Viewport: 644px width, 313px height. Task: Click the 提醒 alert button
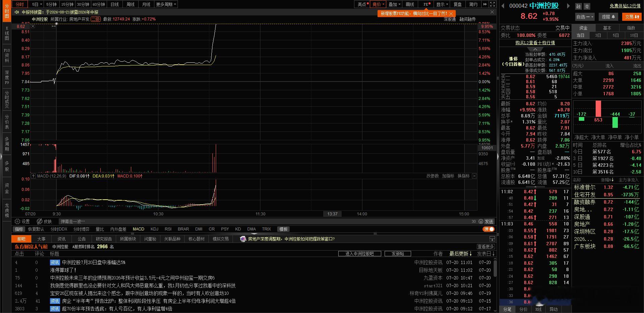608,16
